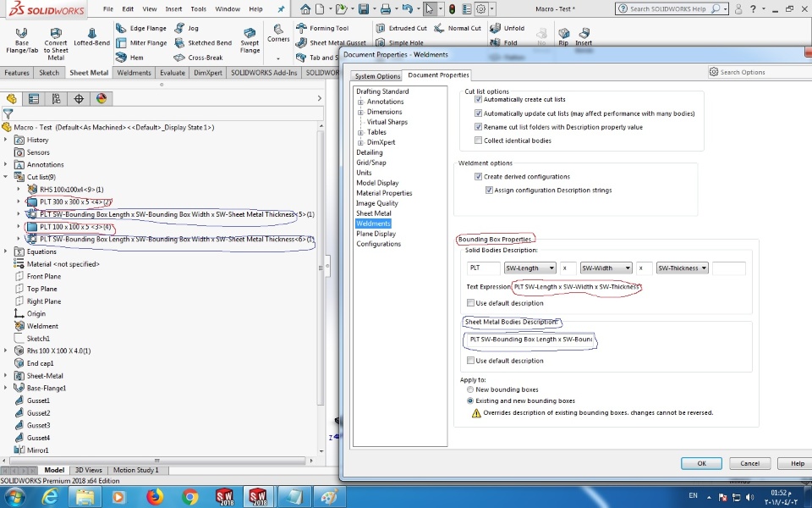
Task: Select the Miter Flange tool
Action: [141, 42]
